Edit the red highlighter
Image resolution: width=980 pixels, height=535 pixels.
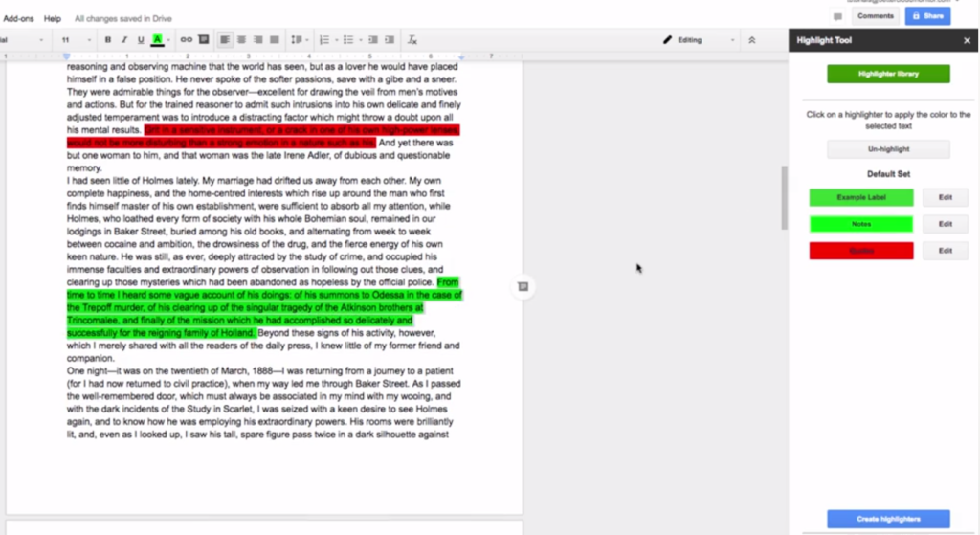click(x=945, y=251)
